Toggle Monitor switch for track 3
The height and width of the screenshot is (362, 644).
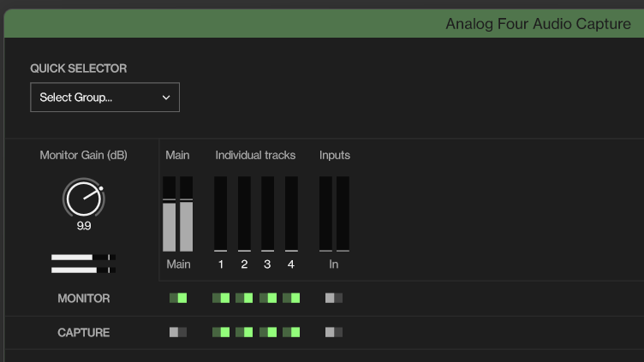click(x=268, y=298)
